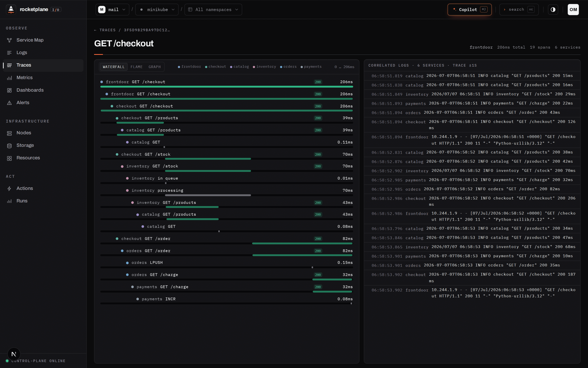Click the inventory legend entry
The width and height of the screenshot is (588, 368).
point(264,67)
